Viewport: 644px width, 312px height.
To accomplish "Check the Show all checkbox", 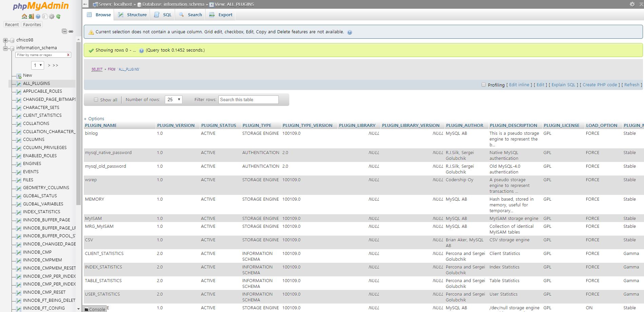I will tap(96, 100).
